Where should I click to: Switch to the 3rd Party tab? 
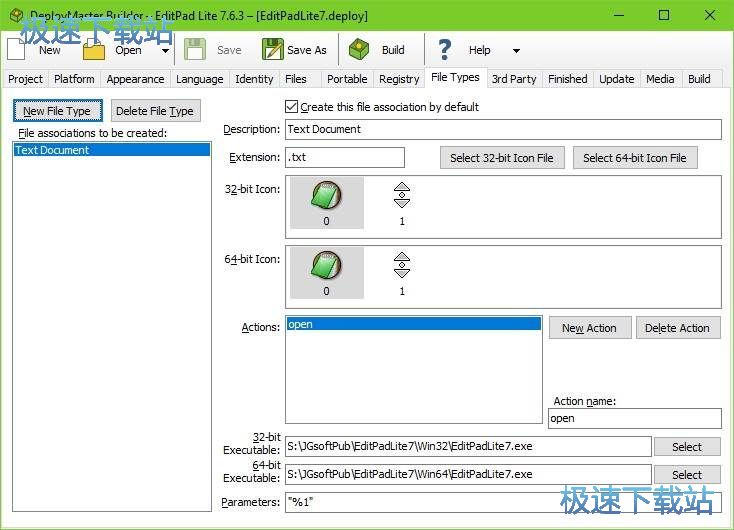coord(514,79)
